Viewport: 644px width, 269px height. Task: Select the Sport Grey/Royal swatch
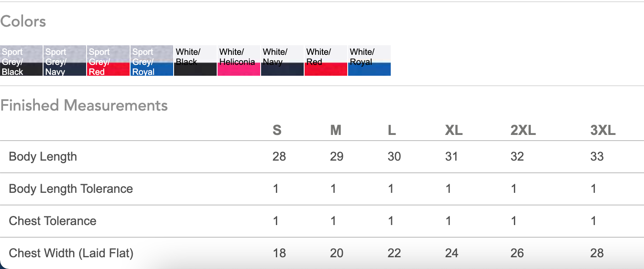(x=152, y=61)
